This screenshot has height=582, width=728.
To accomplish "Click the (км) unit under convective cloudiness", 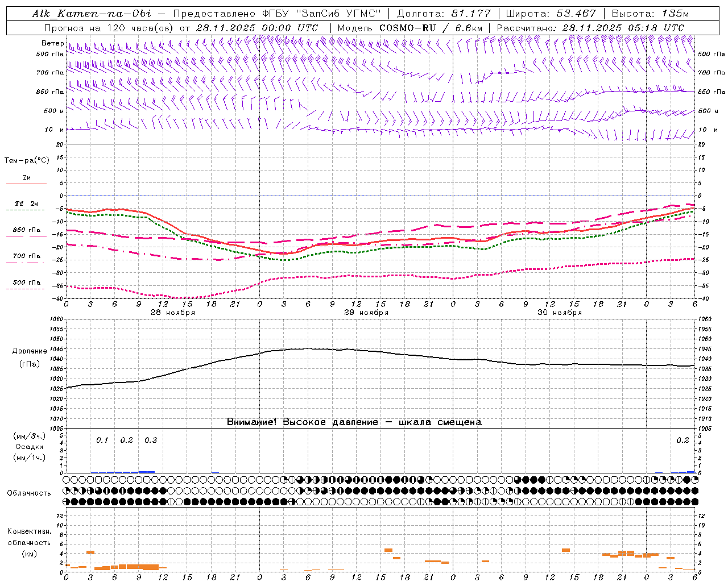I will (30, 554).
